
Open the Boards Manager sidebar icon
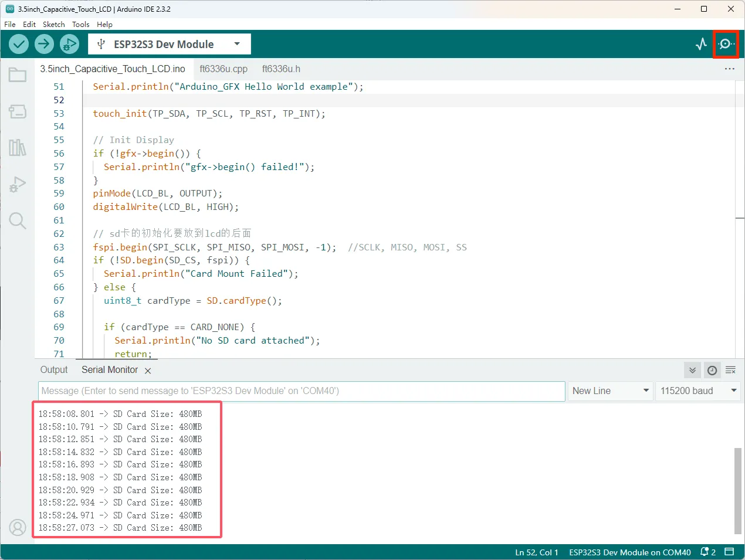click(x=18, y=111)
